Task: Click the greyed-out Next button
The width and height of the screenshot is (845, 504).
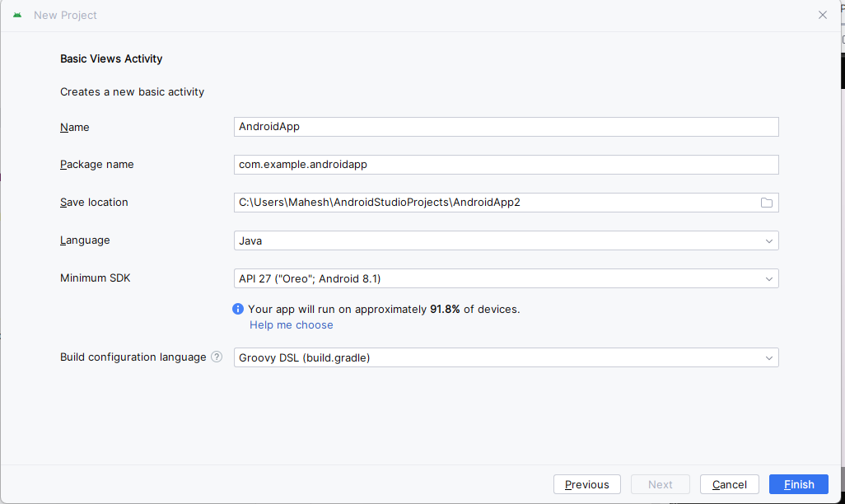Action: [660, 484]
